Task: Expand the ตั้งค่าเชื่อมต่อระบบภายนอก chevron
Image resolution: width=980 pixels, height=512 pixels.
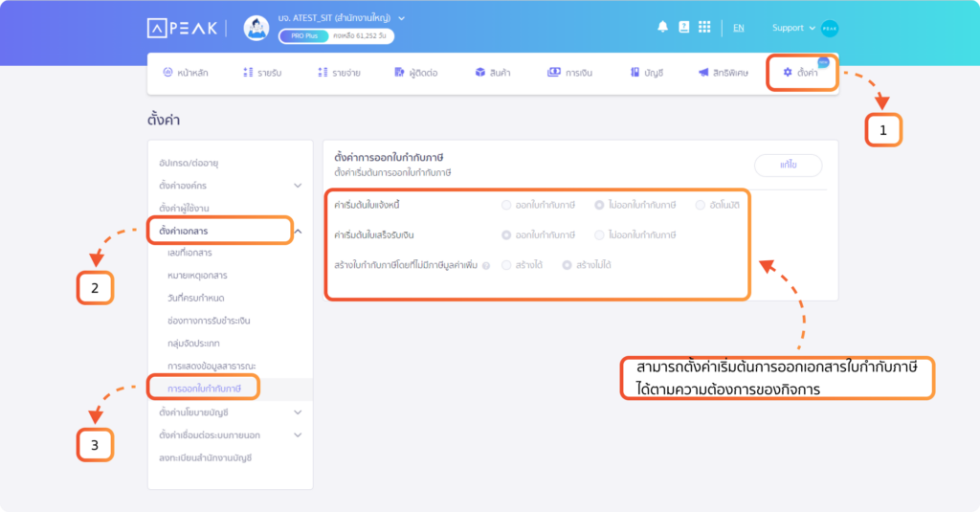Action: coord(298,435)
